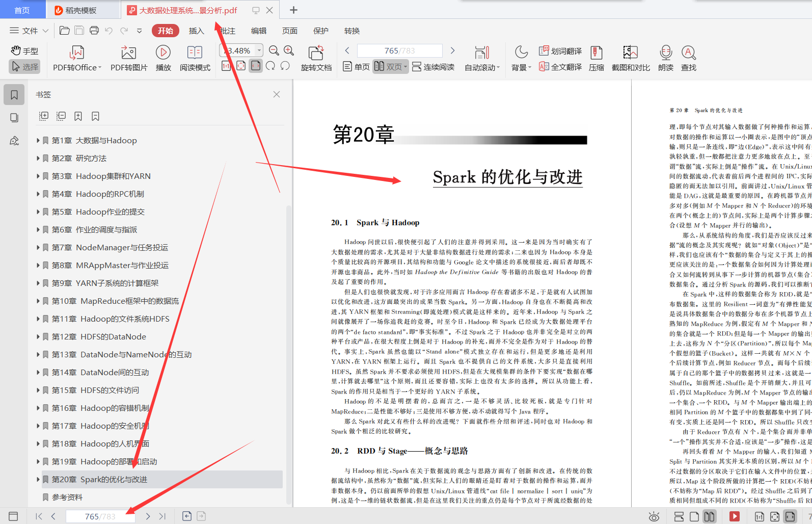Switch to the 稻壳模板 tab

pyautogui.click(x=83, y=10)
